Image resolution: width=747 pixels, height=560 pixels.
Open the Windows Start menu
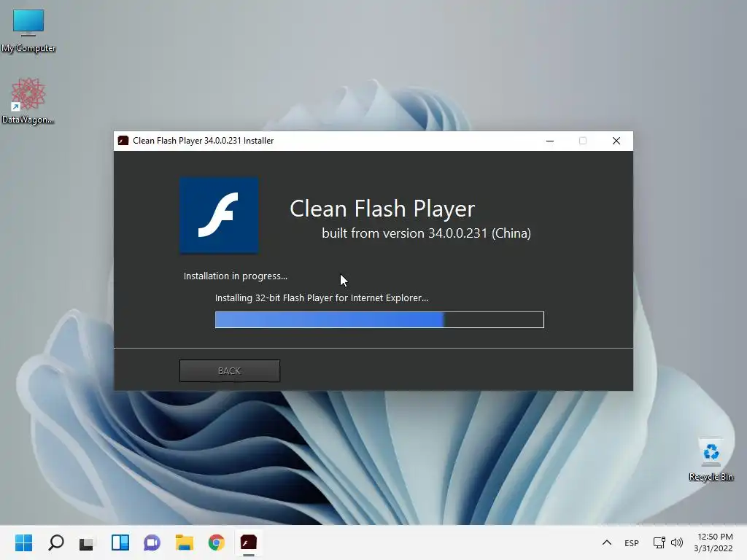click(x=23, y=542)
